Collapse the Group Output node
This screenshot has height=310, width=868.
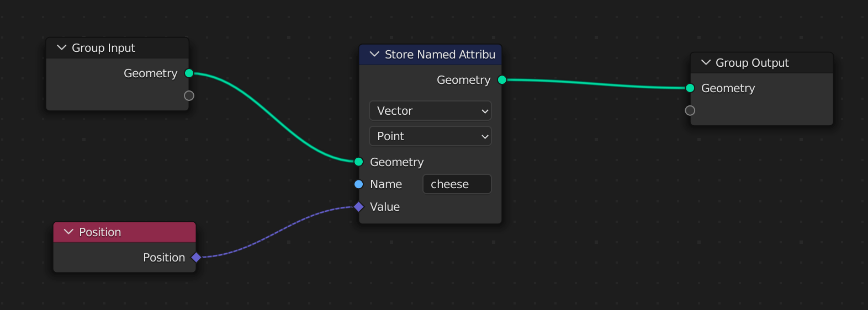point(705,62)
